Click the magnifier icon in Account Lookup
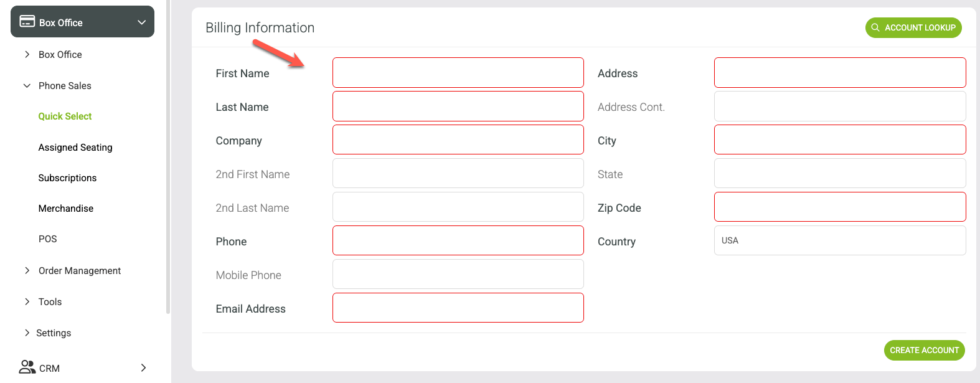 875,27
